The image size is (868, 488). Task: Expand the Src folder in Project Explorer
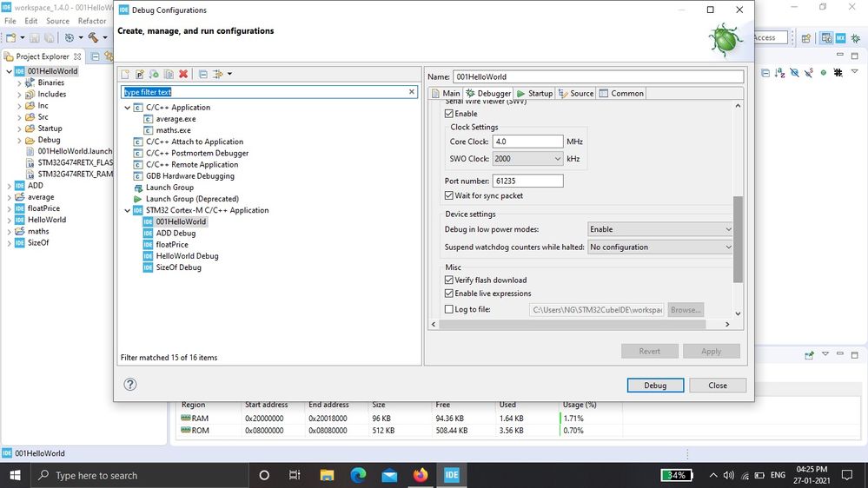19,117
